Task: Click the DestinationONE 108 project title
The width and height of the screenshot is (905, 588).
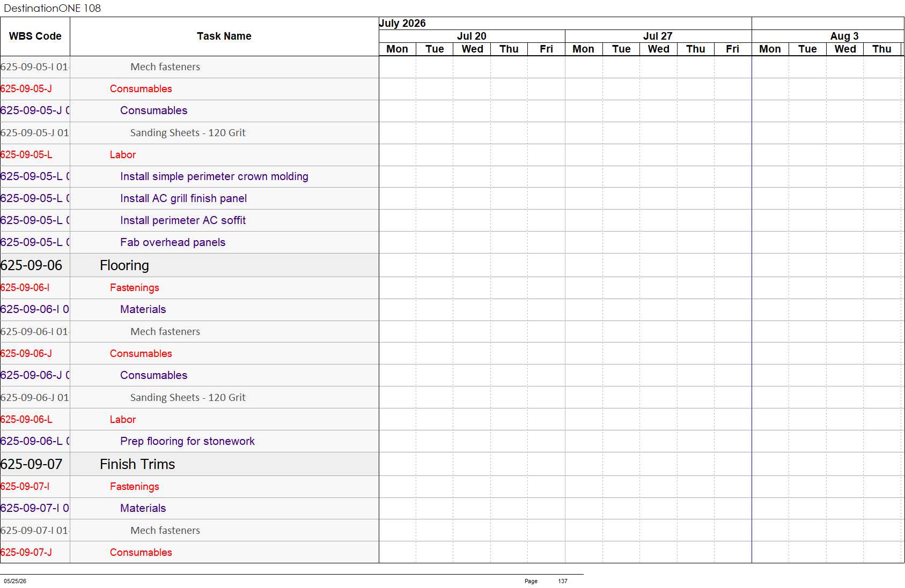Action: 52,8
